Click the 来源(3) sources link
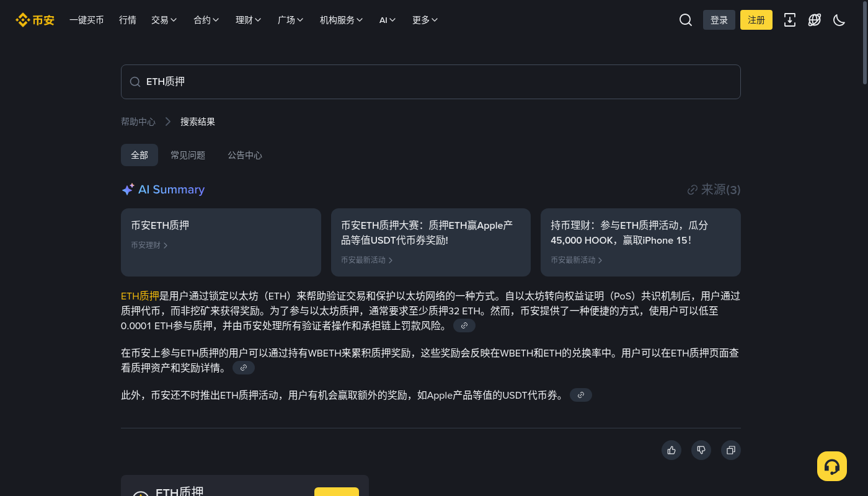 [x=714, y=190]
